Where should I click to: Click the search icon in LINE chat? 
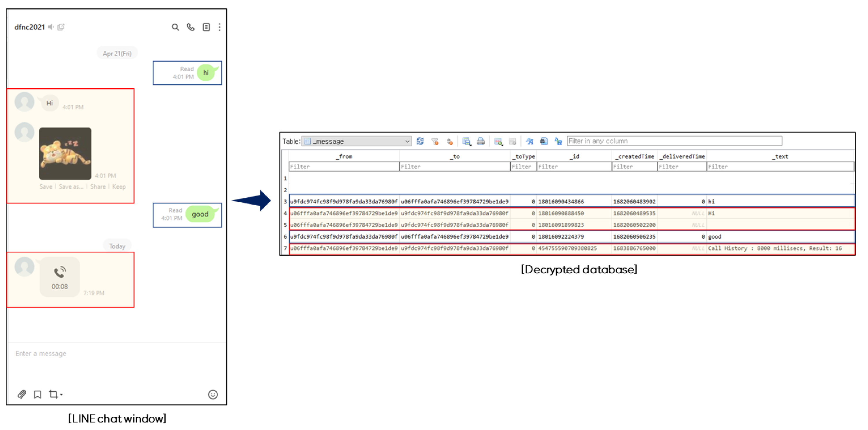tap(175, 27)
